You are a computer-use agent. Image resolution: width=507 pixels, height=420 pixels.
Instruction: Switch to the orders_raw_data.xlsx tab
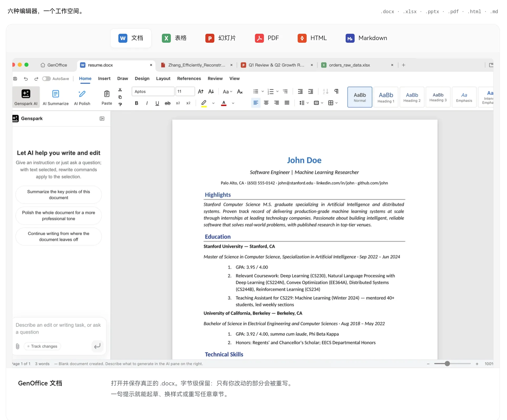pos(357,65)
